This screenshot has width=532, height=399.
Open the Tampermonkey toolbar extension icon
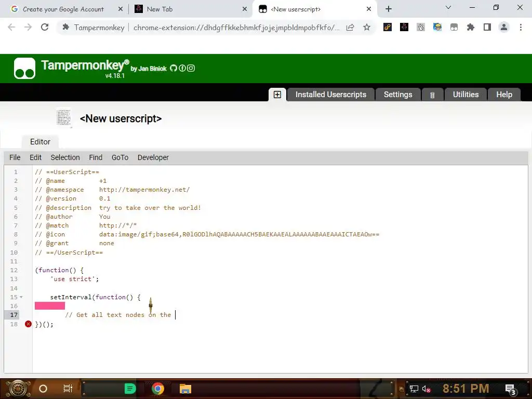[454, 27]
